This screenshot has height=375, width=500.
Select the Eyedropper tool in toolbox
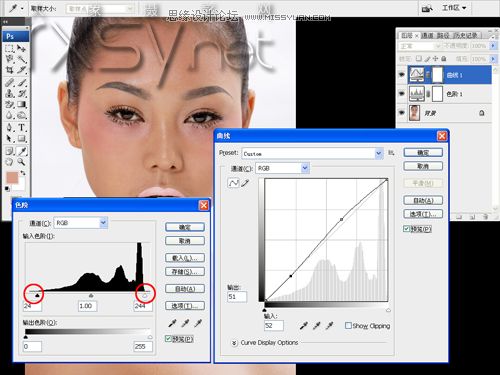coord(22,151)
